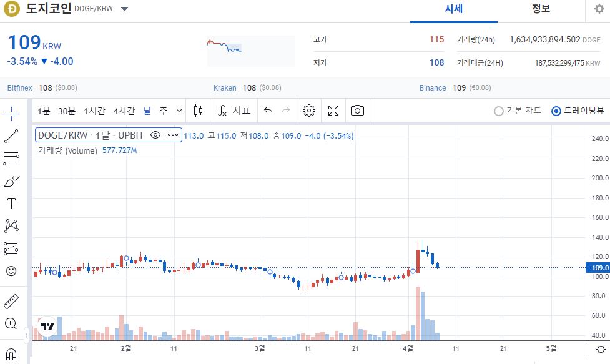Switch to the 정보 tab

(x=541, y=9)
